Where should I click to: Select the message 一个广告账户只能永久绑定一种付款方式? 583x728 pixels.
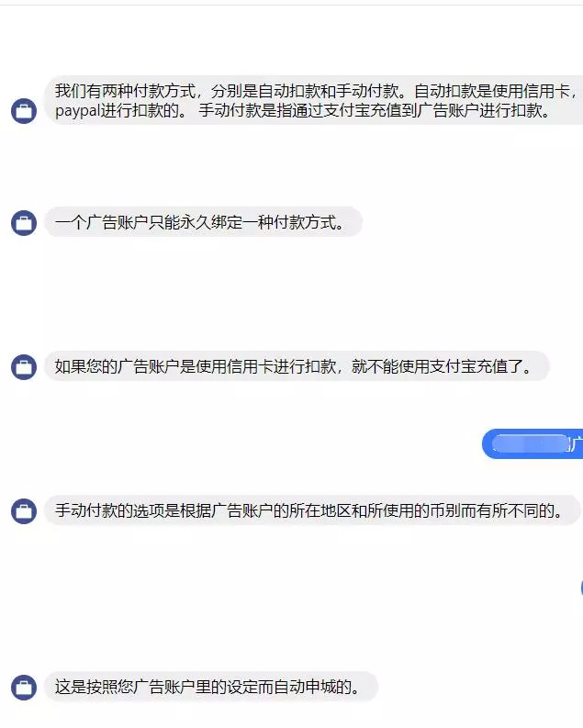(203, 222)
